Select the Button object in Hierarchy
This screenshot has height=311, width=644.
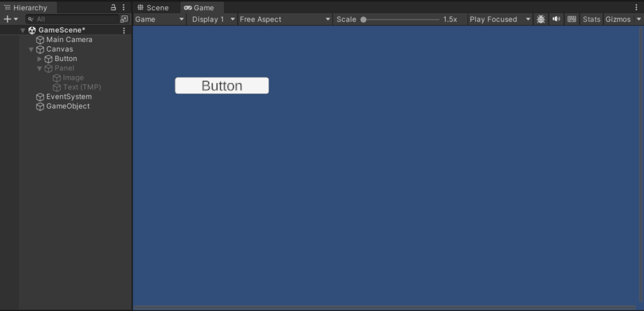[65, 58]
